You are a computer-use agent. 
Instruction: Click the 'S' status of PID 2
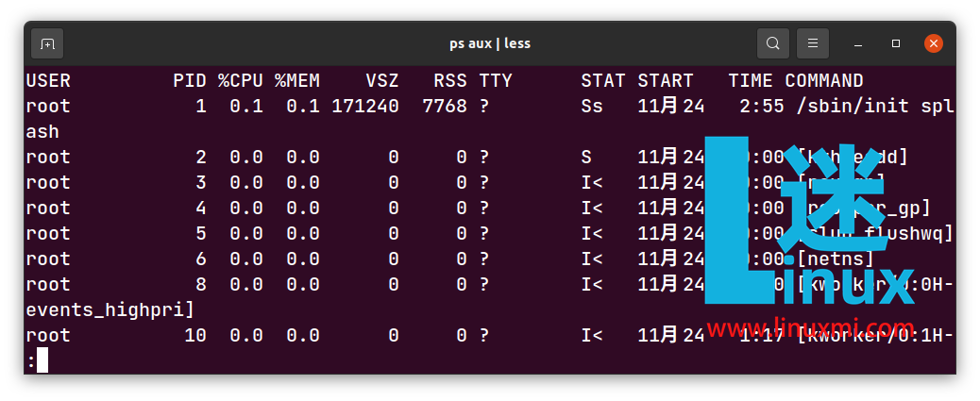pos(587,157)
